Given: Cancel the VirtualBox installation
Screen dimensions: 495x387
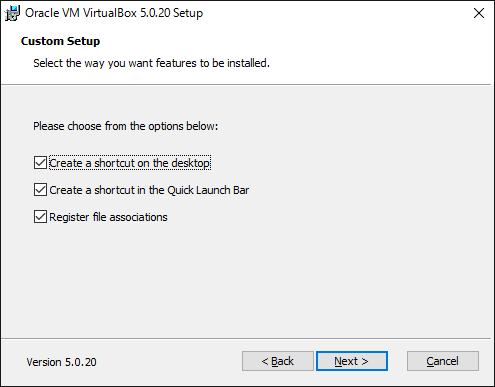Looking at the screenshot, I should click(x=443, y=361).
